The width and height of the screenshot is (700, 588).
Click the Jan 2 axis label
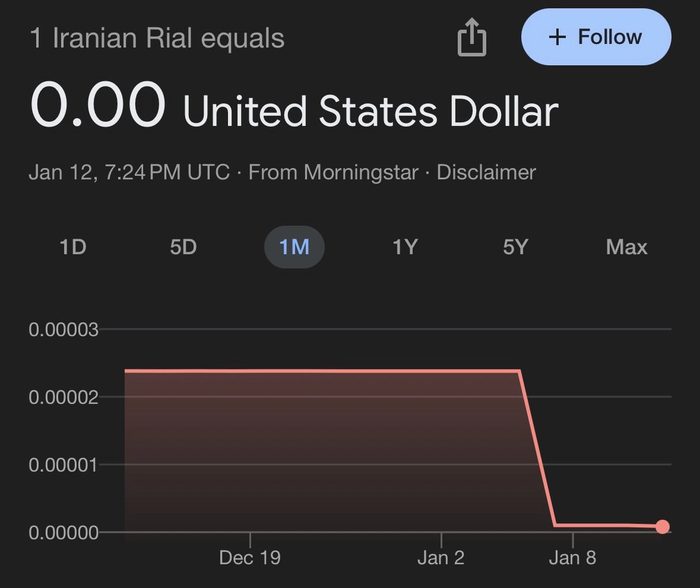click(x=441, y=558)
